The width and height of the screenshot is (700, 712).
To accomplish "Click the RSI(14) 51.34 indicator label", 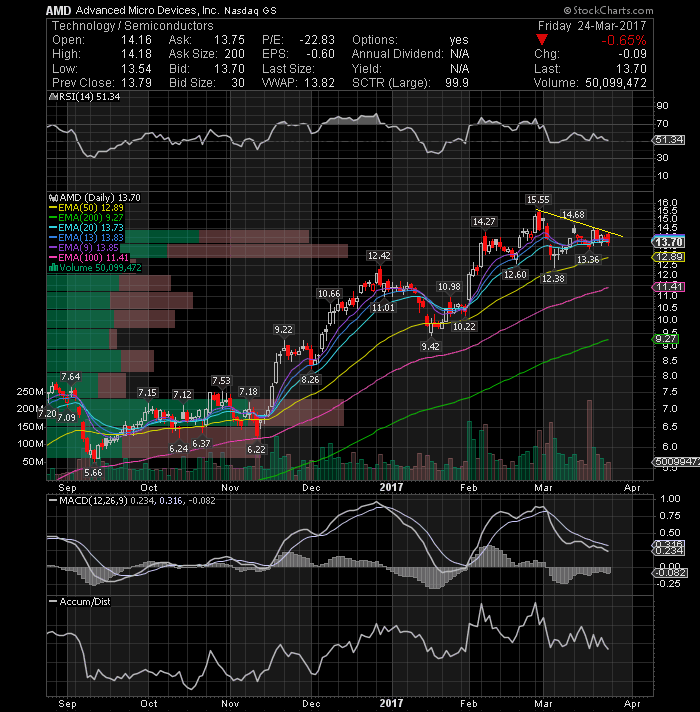I will coord(85,97).
